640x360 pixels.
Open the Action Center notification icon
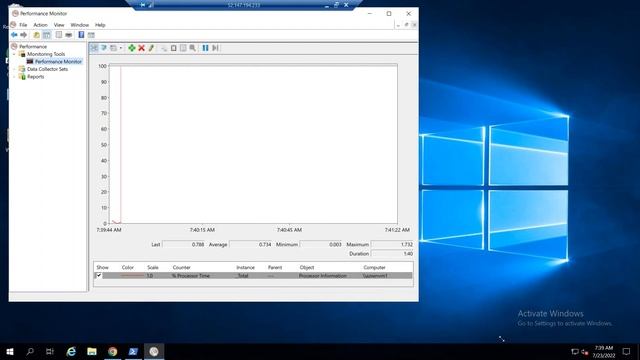click(x=626, y=351)
